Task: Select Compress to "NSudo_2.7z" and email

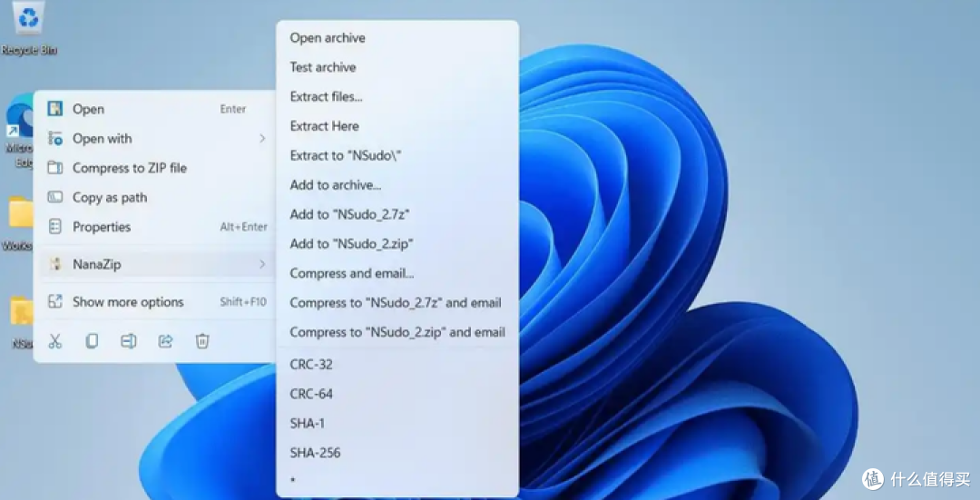Action: [x=397, y=302]
